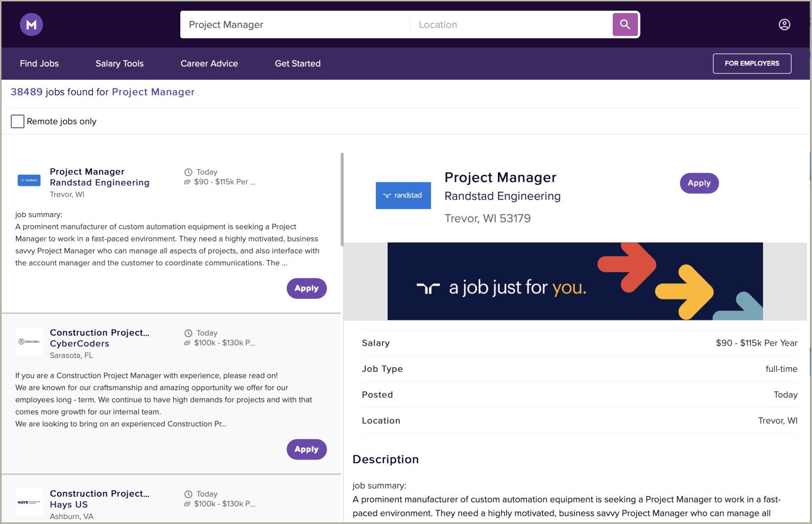The image size is (812, 524).
Task: Click clock icon on Randstad Engineering listing
Action: click(188, 172)
